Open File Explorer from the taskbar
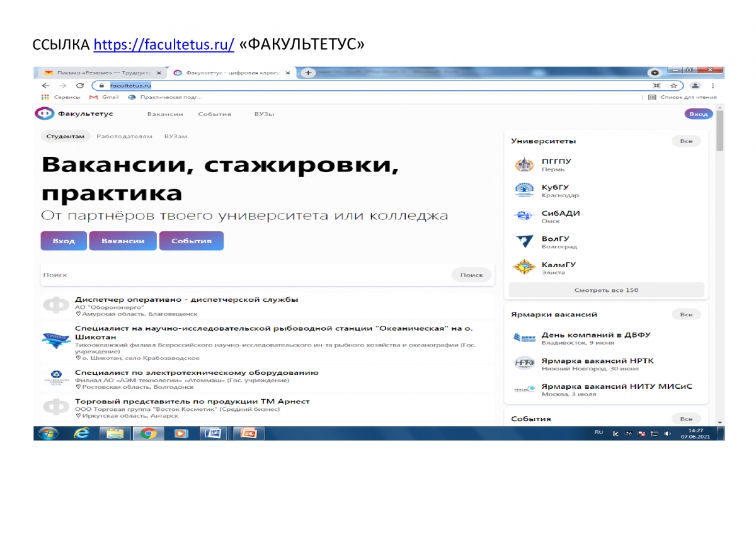The height and width of the screenshot is (535, 756). coord(115,433)
